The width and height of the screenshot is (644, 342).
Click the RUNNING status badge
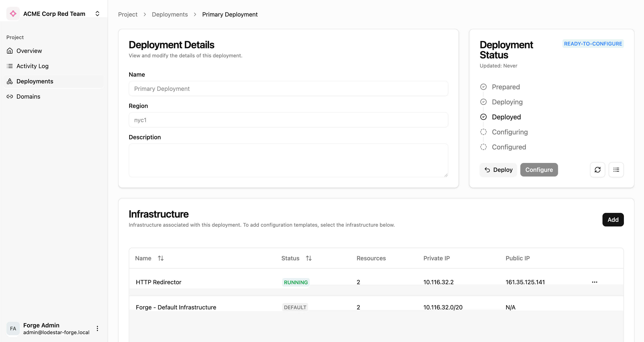pos(296,282)
